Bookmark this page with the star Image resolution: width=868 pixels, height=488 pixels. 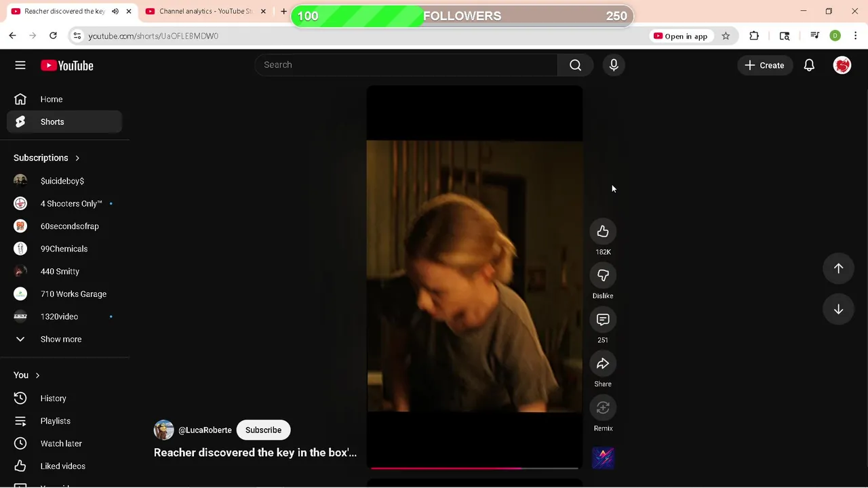click(726, 36)
